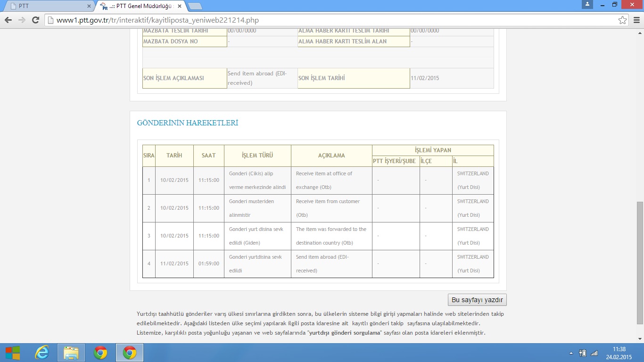Select SON İŞLEM AÇIKLAMASI label

[173, 78]
